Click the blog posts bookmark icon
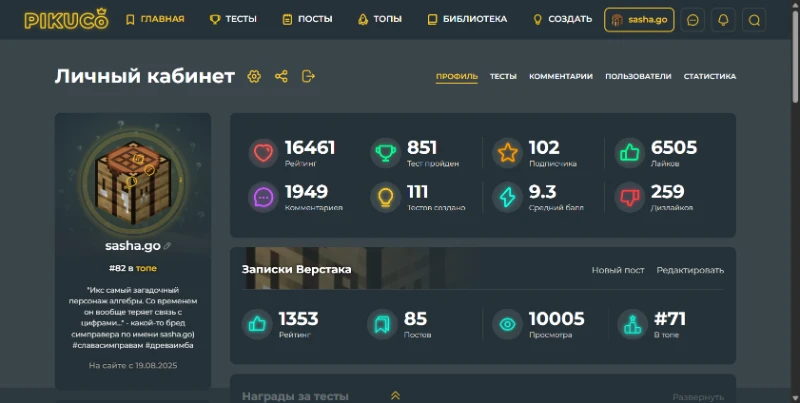This screenshot has height=403, width=800. tap(382, 324)
